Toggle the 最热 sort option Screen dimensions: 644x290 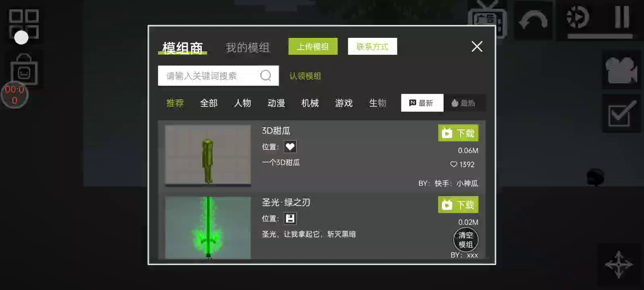pos(464,103)
